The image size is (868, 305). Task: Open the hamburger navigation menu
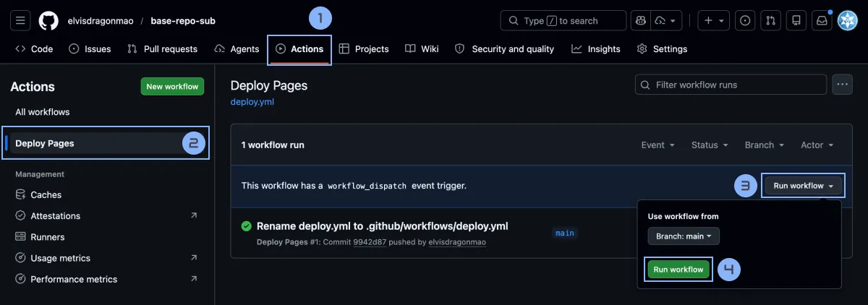20,21
